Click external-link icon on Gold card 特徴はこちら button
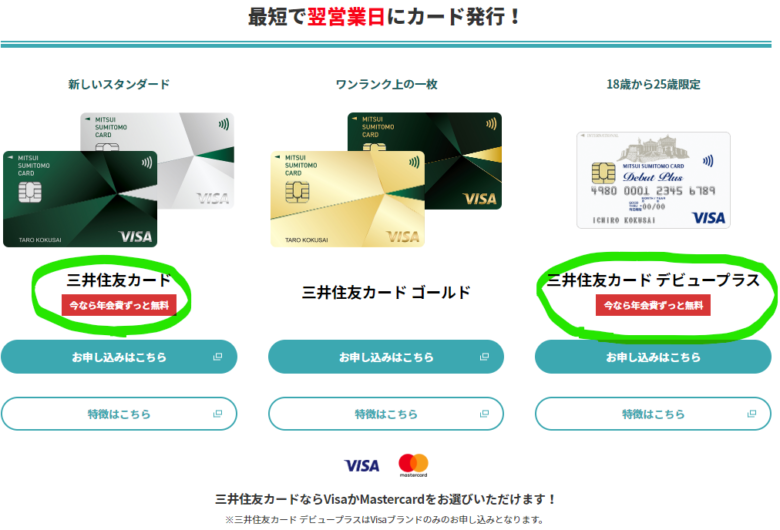Viewport: 780px width, 530px height. (x=484, y=414)
